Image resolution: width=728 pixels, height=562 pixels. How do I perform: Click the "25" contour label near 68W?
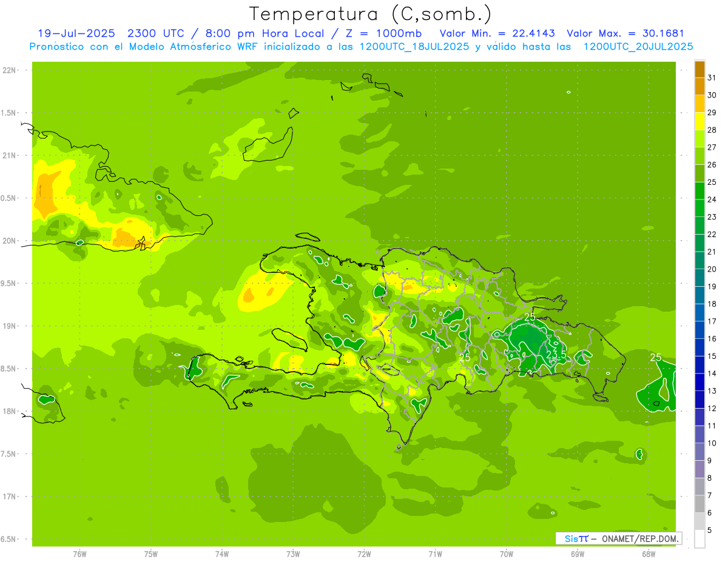pos(656,358)
